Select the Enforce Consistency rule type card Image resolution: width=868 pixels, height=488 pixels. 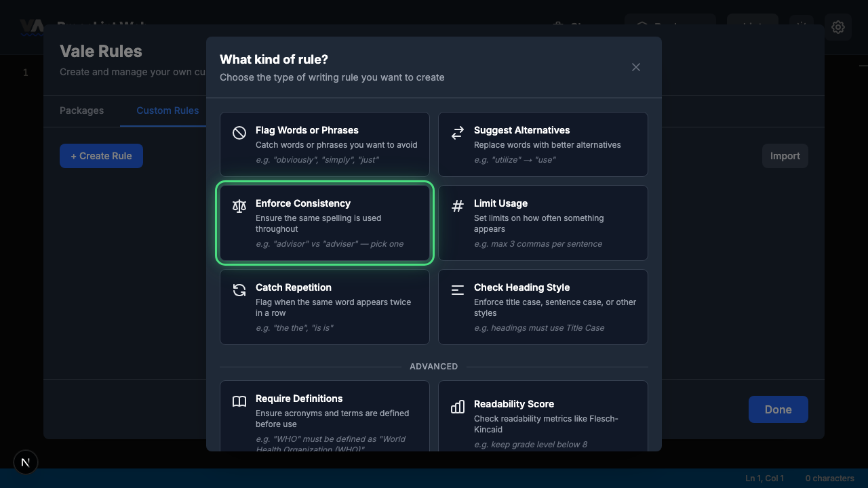click(x=325, y=223)
